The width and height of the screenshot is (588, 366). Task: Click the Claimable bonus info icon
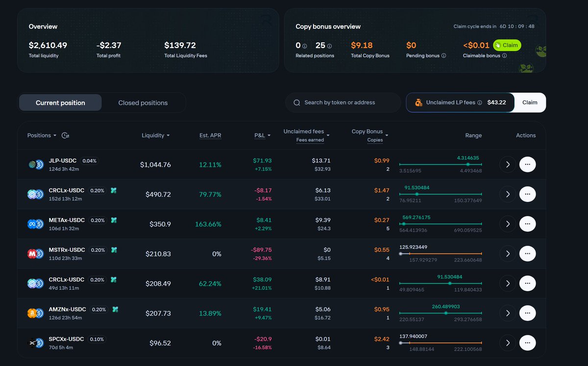504,56
